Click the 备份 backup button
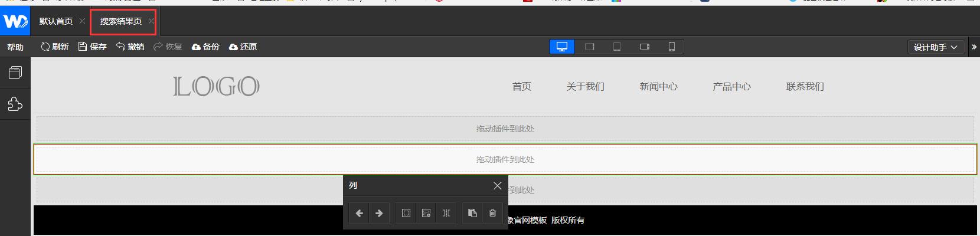The height and width of the screenshot is (236, 980). (205, 47)
